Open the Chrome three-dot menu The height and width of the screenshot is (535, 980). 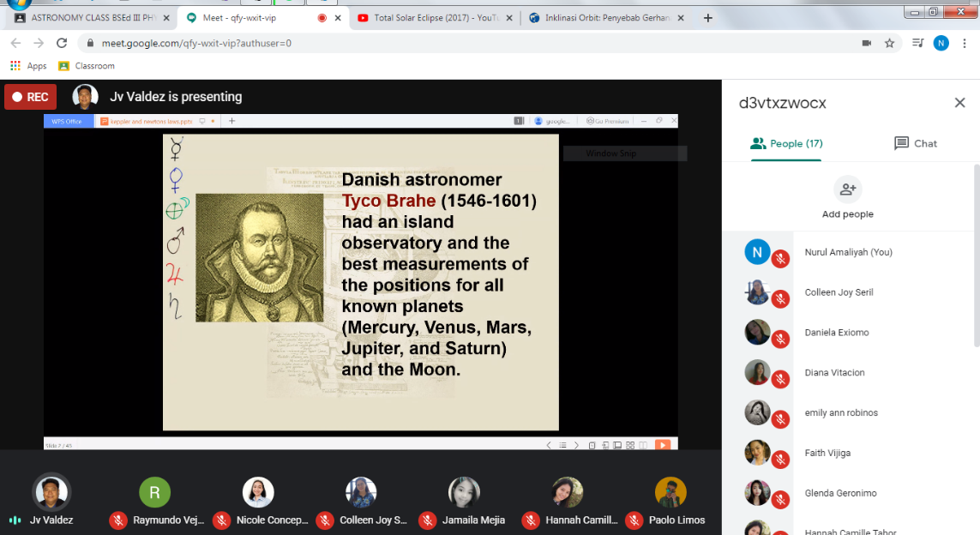point(965,43)
